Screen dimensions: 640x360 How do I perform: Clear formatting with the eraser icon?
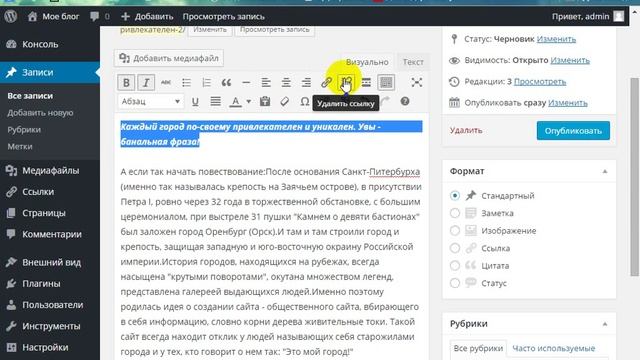(x=284, y=102)
